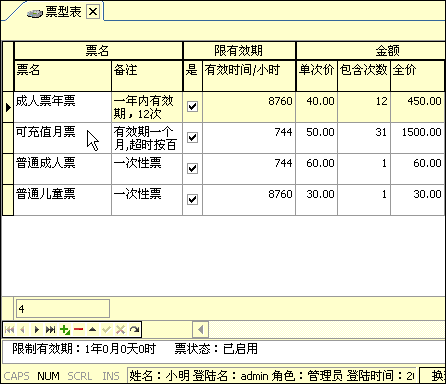Click the 全价 column header
The width and height of the screenshot is (446, 384).
(x=418, y=76)
